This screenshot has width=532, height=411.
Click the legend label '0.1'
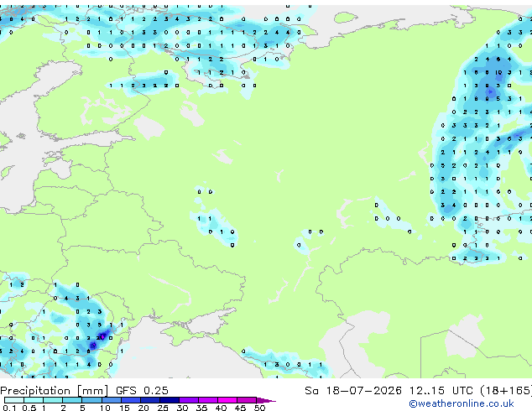9,408
